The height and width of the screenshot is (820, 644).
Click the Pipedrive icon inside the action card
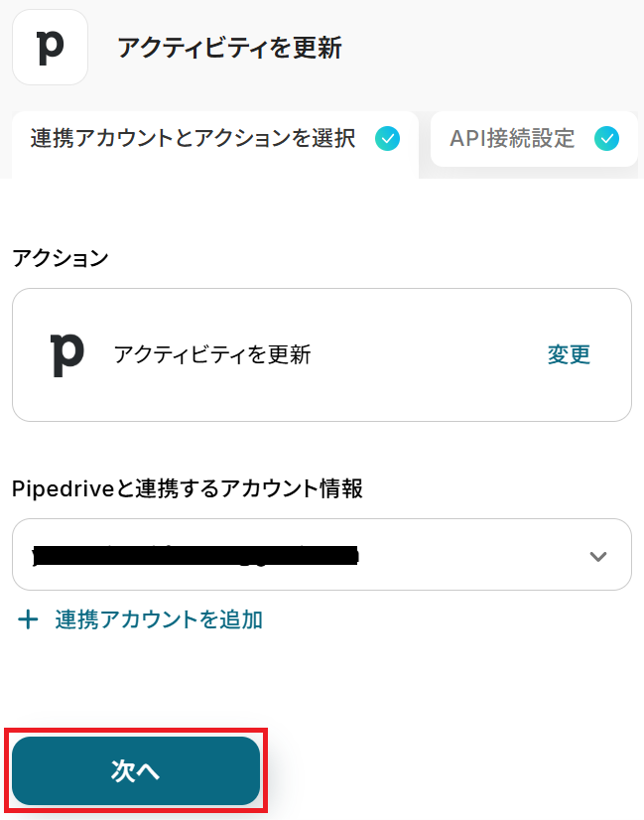pyautogui.click(x=67, y=354)
